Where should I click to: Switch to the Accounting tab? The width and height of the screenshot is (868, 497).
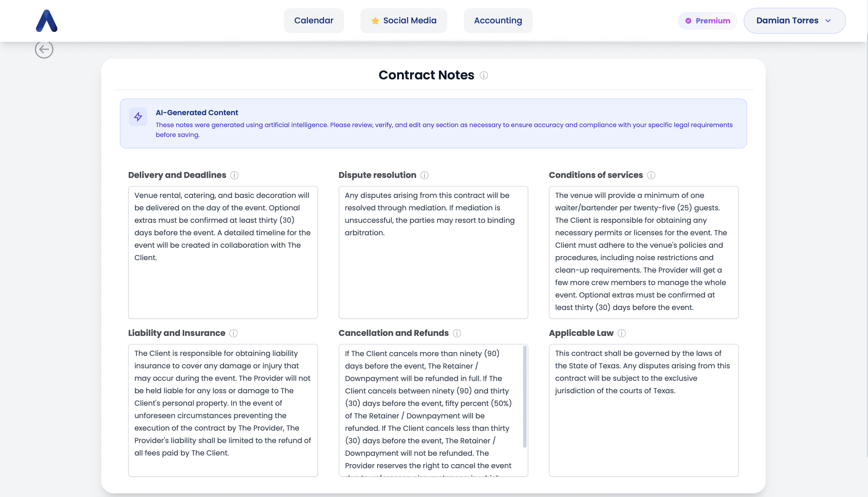pos(498,21)
